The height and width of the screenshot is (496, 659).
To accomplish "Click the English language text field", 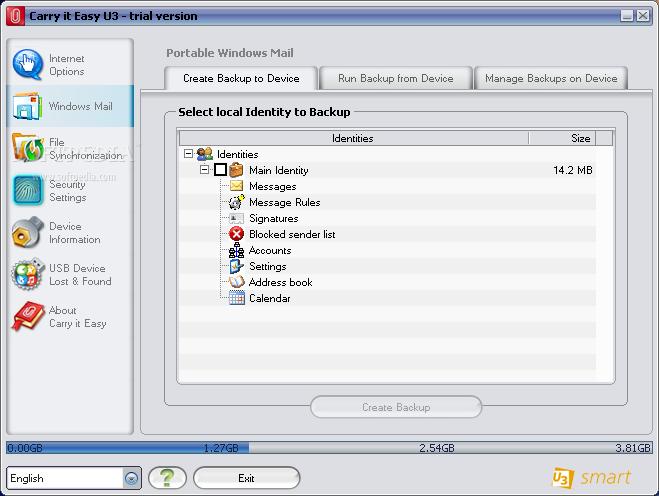I will click(65, 478).
